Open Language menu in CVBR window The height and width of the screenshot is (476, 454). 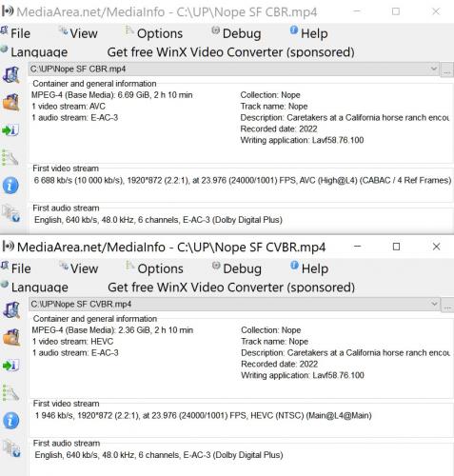[34, 287]
